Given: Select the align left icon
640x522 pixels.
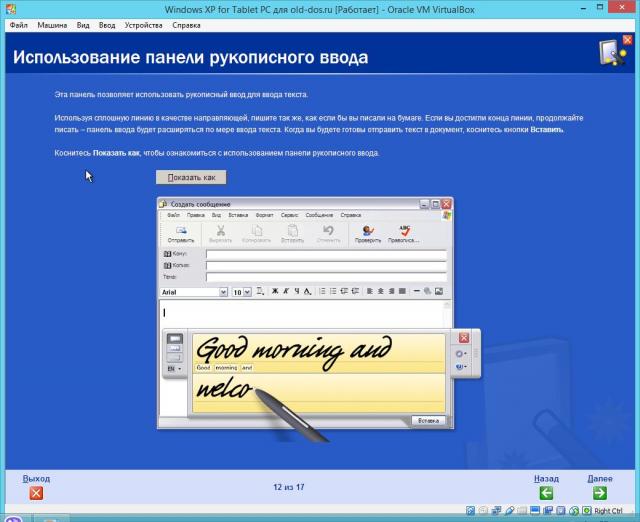Looking at the screenshot, I should [x=370, y=291].
